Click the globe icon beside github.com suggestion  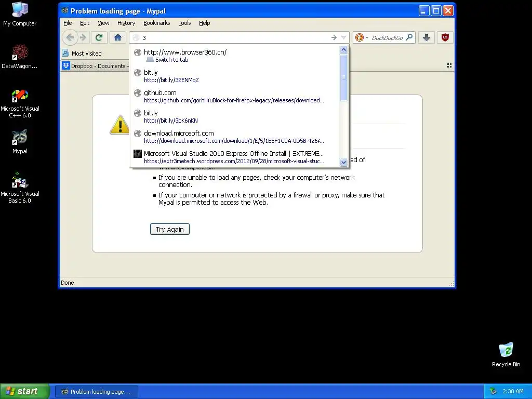coord(137,93)
